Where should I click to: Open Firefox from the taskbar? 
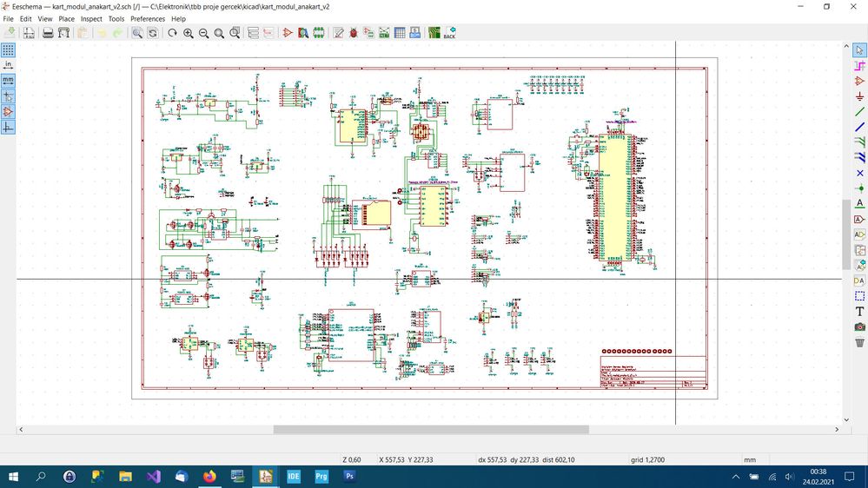coord(209,477)
